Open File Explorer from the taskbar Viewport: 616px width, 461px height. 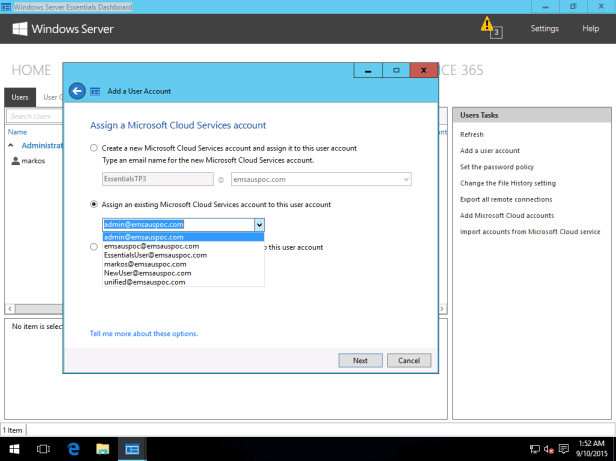102,449
